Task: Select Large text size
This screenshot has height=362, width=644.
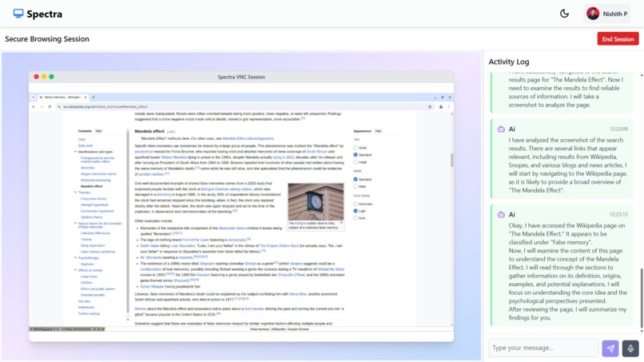Action: [356, 162]
